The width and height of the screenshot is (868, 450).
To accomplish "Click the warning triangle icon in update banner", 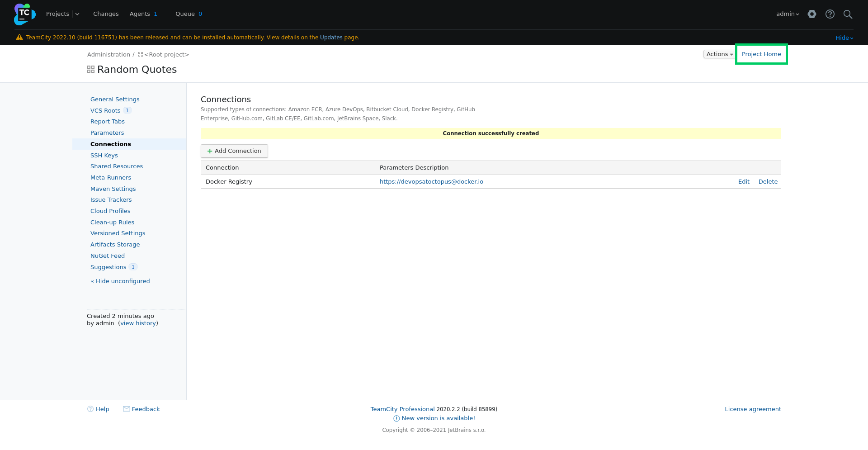I will (x=19, y=38).
